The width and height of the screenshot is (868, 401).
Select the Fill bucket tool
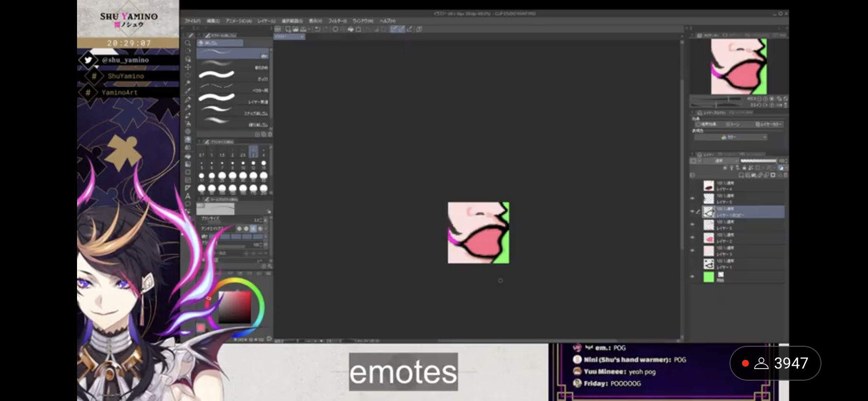click(x=188, y=156)
